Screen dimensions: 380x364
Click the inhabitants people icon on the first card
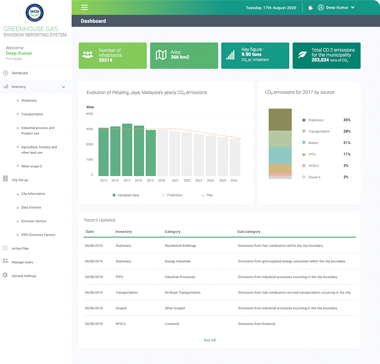88,55
